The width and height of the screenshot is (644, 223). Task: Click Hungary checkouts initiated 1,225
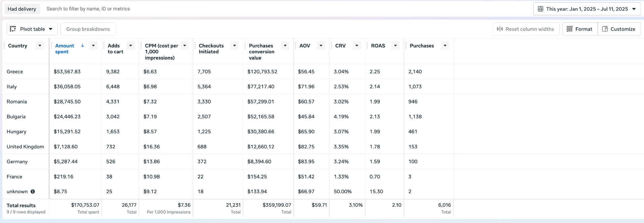click(204, 132)
